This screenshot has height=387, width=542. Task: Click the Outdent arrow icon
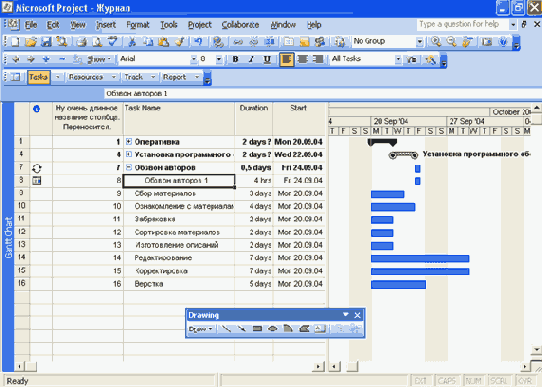click(x=16, y=59)
